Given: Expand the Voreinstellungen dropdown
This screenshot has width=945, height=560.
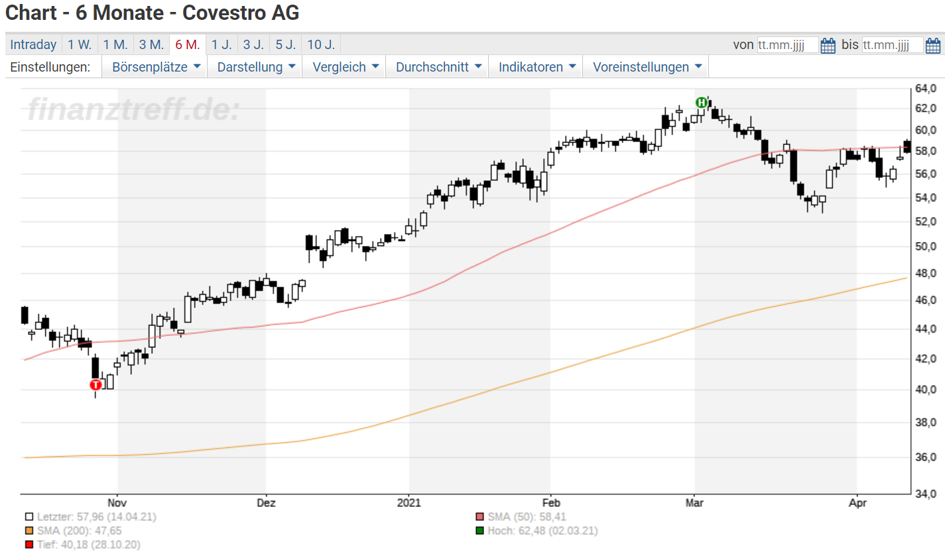Looking at the screenshot, I should click(x=646, y=67).
